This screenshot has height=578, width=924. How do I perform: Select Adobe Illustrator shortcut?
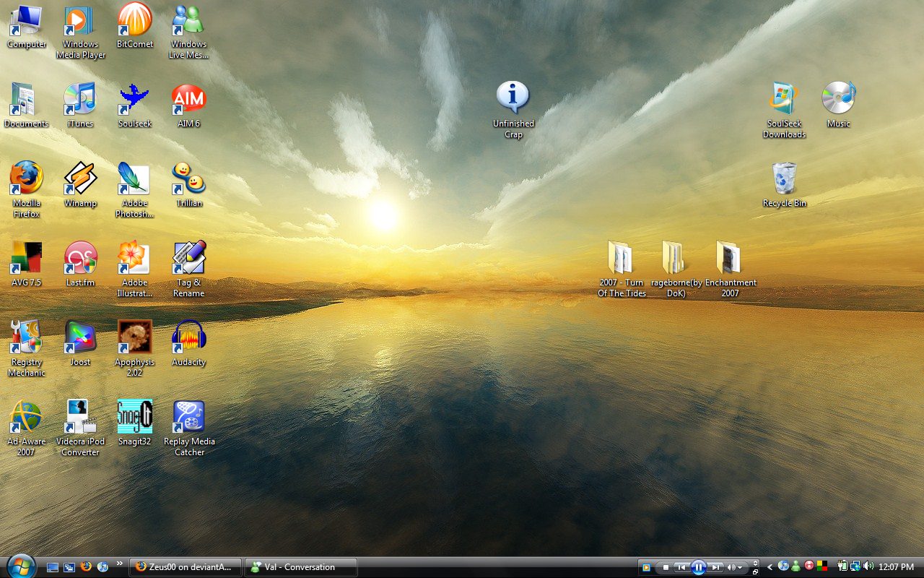[x=135, y=269]
